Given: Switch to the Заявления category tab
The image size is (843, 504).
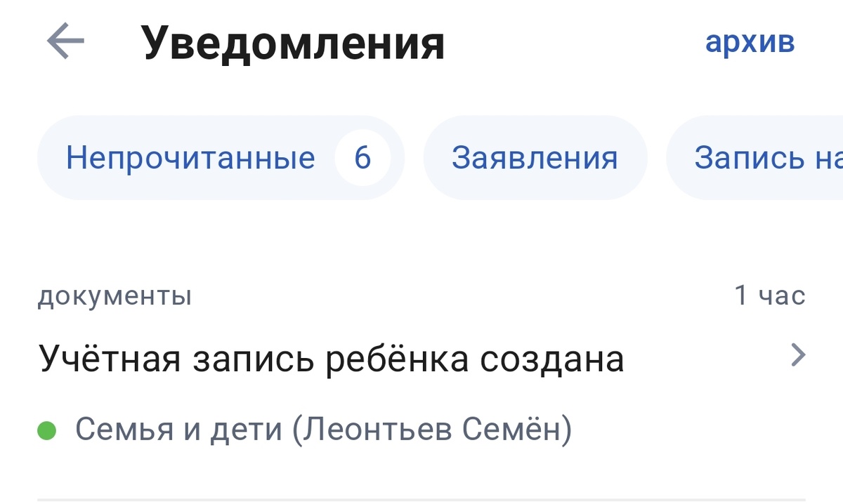Looking at the screenshot, I should 535,157.
